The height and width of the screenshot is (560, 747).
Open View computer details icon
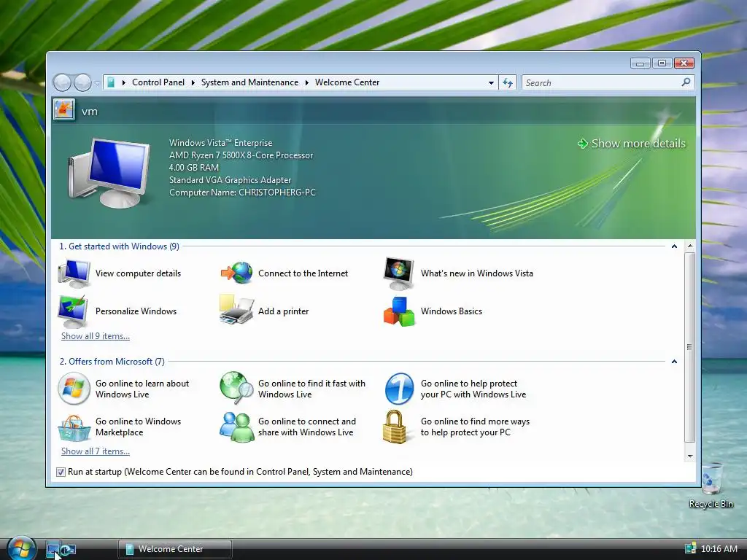[74, 273]
